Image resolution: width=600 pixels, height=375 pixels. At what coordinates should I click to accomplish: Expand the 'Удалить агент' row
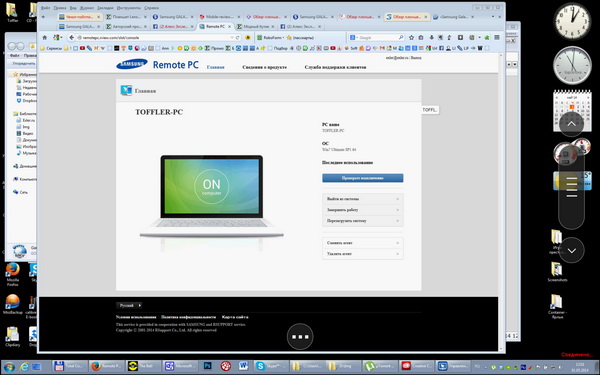[x=363, y=254]
